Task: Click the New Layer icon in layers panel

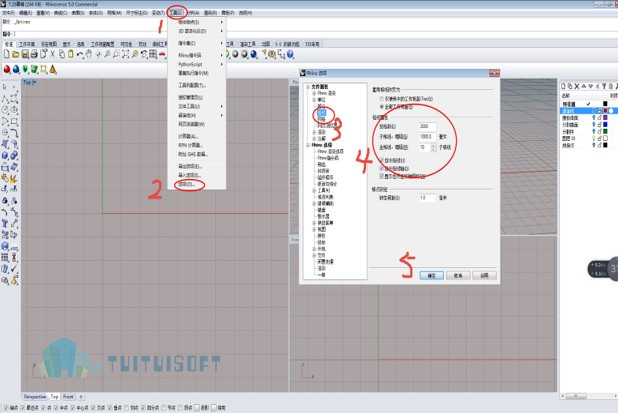Action: click(563, 86)
